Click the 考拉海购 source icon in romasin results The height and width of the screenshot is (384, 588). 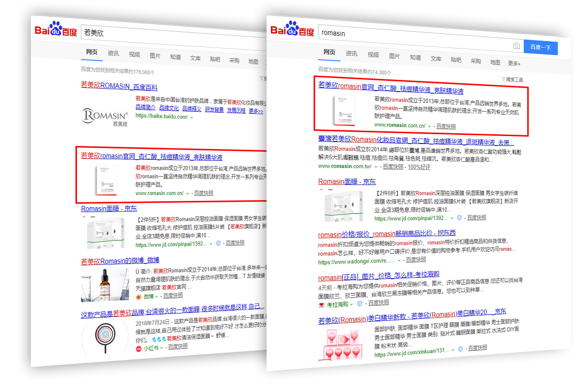[x=321, y=304]
